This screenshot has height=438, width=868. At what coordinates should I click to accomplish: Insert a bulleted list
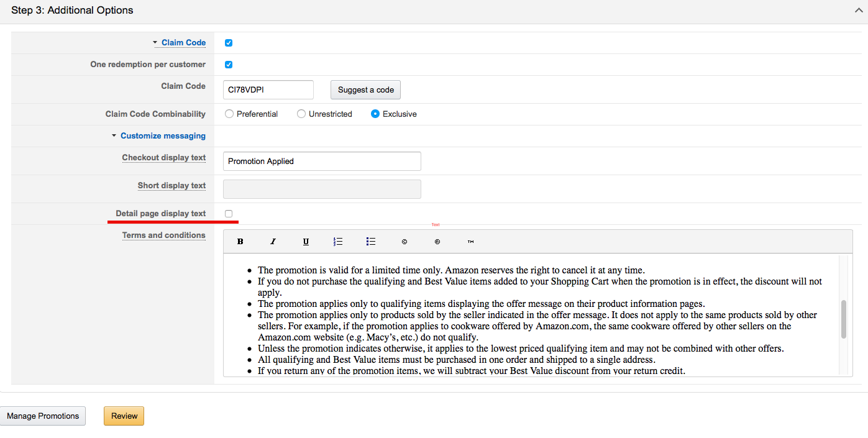tap(371, 242)
